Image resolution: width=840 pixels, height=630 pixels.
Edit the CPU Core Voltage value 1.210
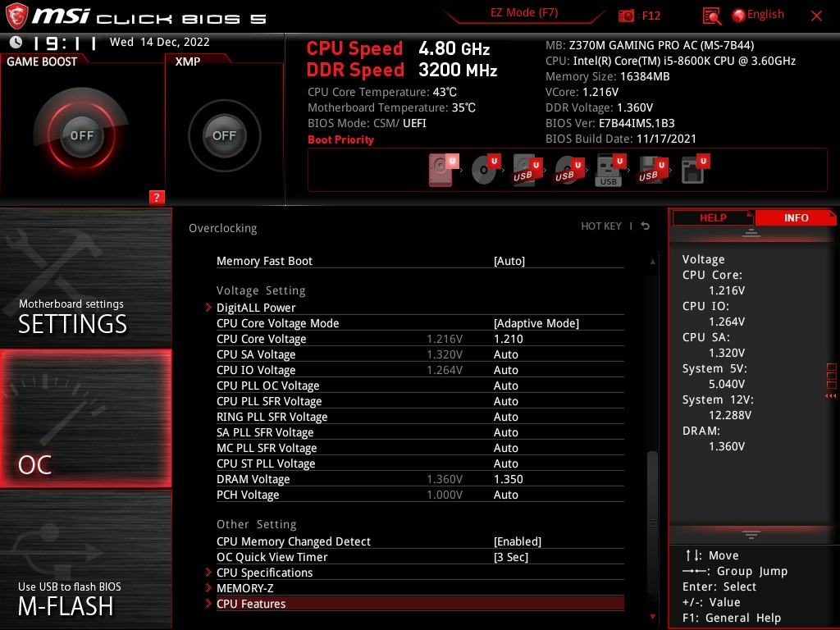click(x=508, y=339)
